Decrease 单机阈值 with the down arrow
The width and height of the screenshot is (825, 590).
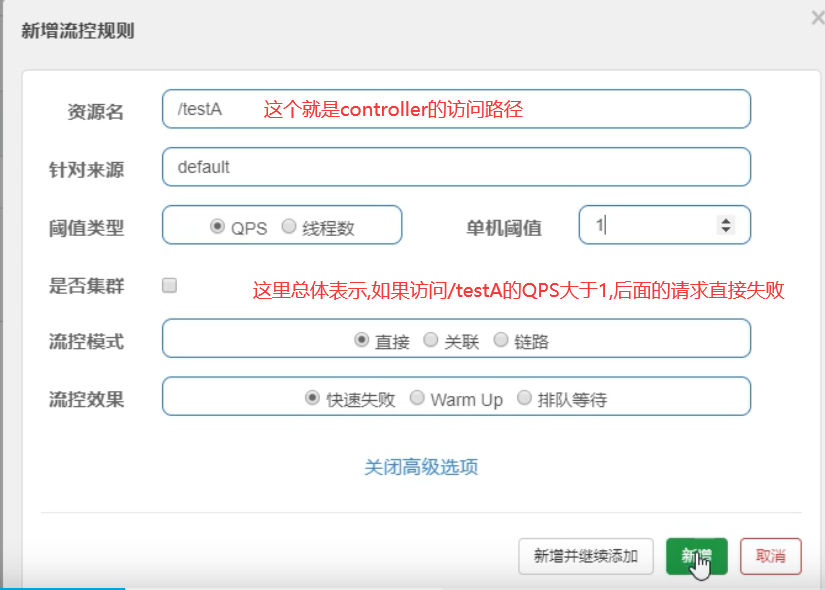point(726,229)
